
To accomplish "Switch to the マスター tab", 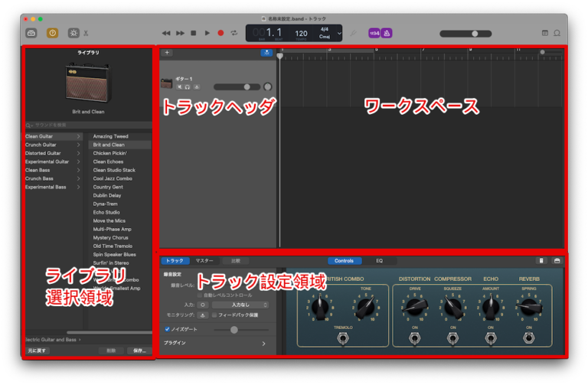I will pos(204,260).
